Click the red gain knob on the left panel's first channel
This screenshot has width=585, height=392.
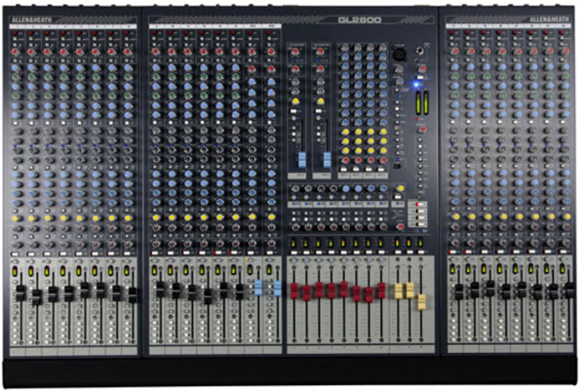pos(15,51)
